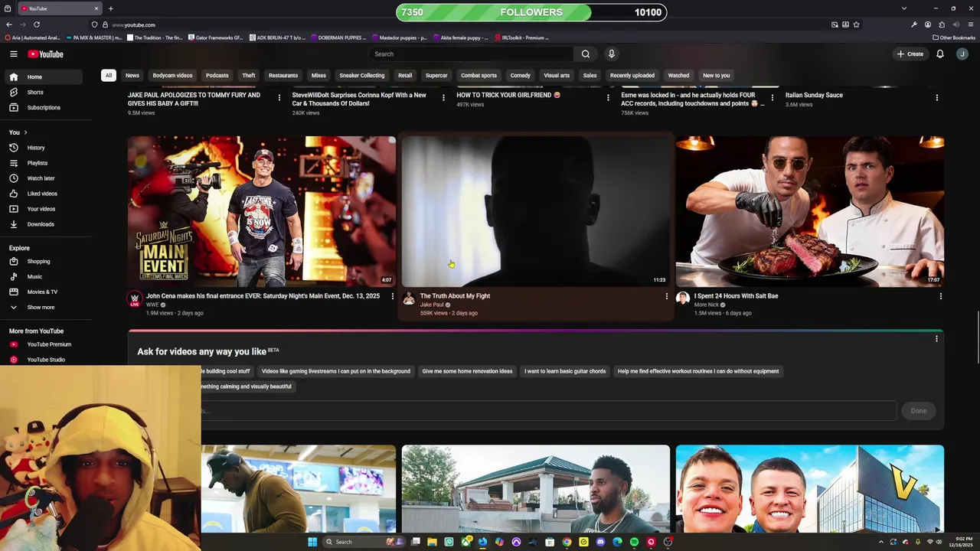Screen dimensions: 980x551
Task: Click the Create button
Action: click(x=910, y=54)
